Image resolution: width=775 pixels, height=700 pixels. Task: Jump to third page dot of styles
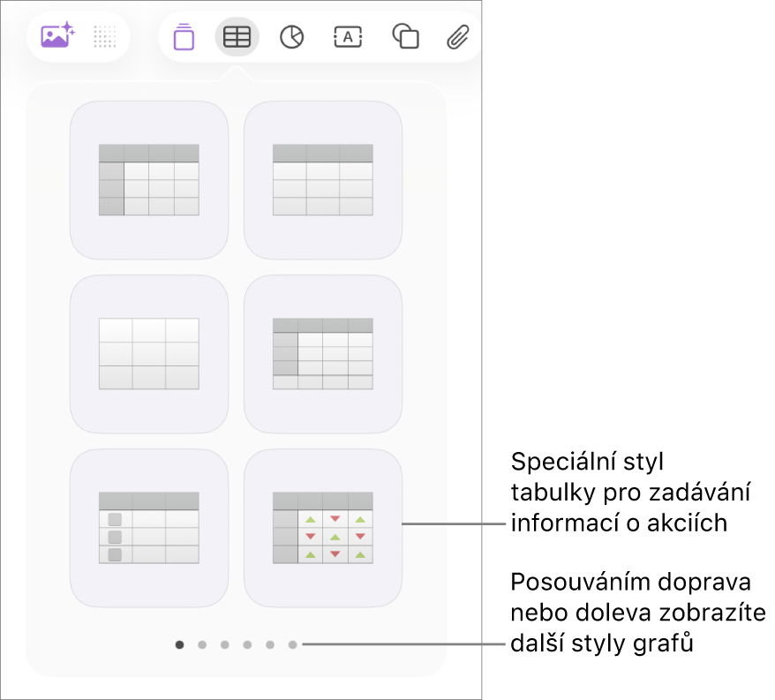tap(225, 644)
